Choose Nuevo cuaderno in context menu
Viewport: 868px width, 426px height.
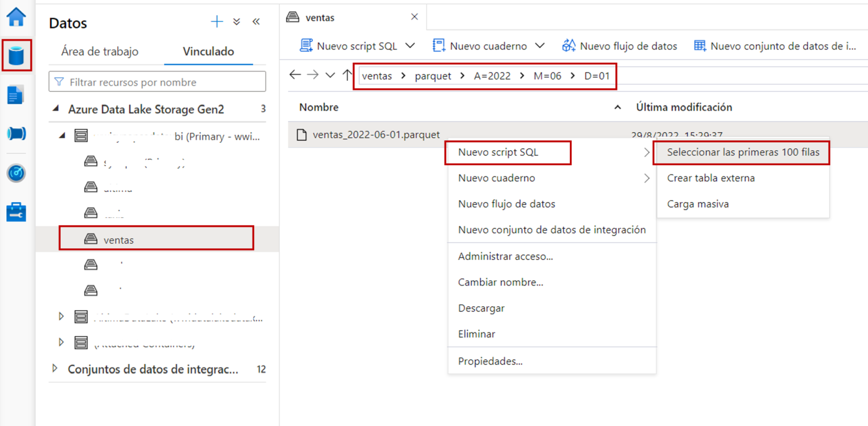(x=552, y=178)
